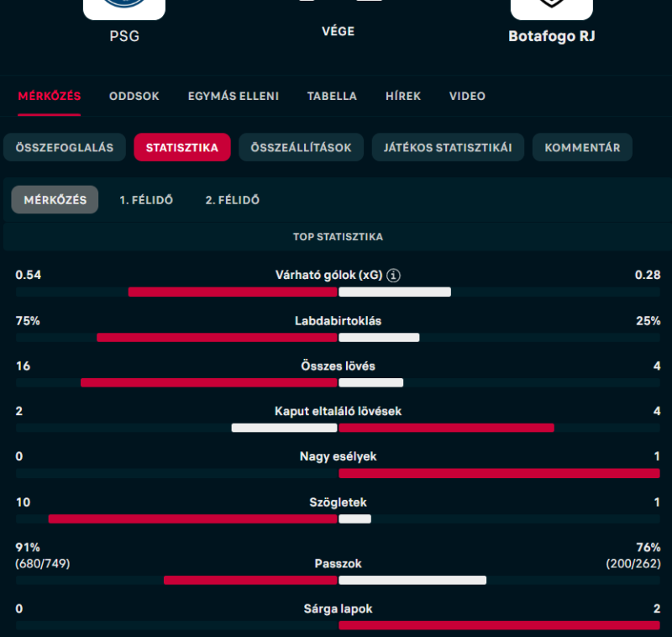Click the Kaput eltaláló lövések label
The height and width of the screenshot is (637, 672).
pos(338,411)
